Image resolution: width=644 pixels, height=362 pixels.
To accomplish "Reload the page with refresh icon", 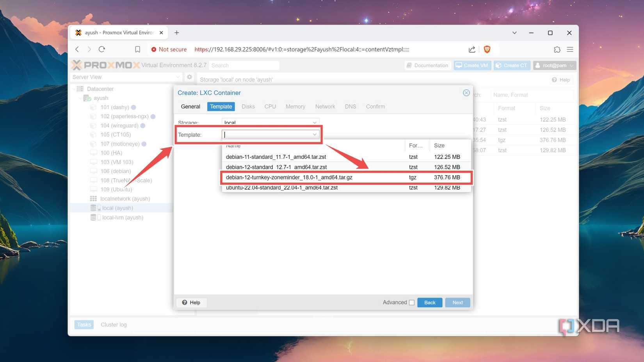I will (x=102, y=49).
